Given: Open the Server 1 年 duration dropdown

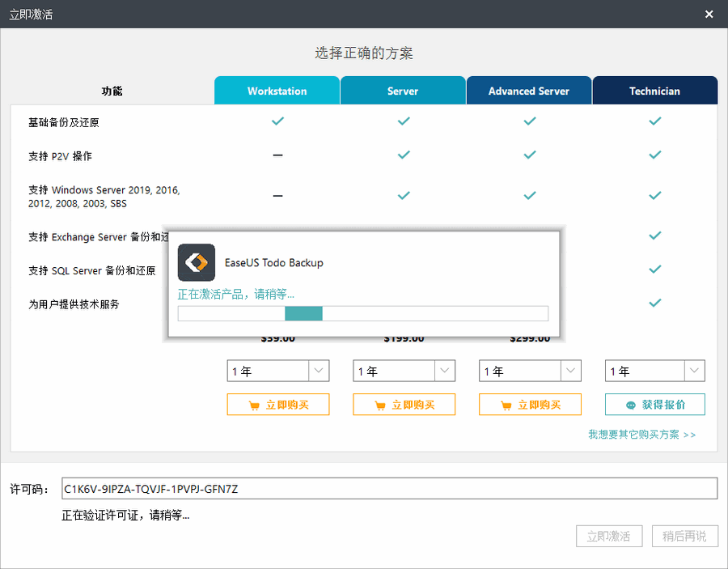Looking at the screenshot, I should (404, 371).
